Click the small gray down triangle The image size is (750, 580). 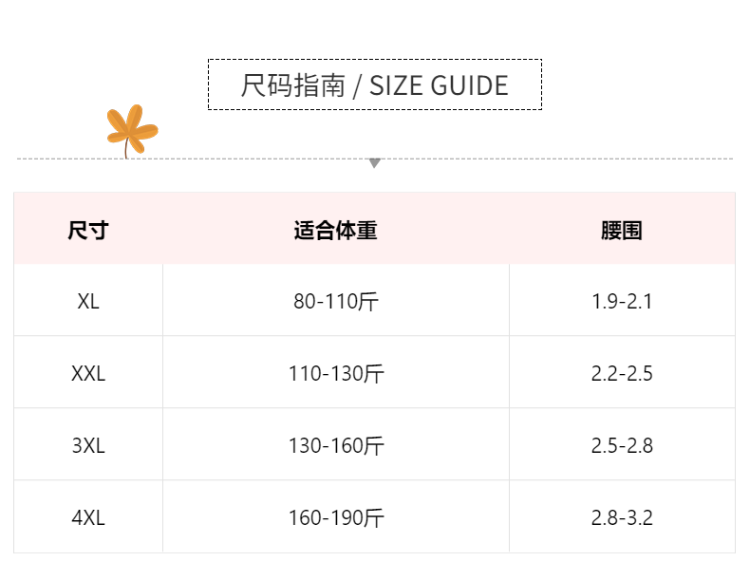375,163
